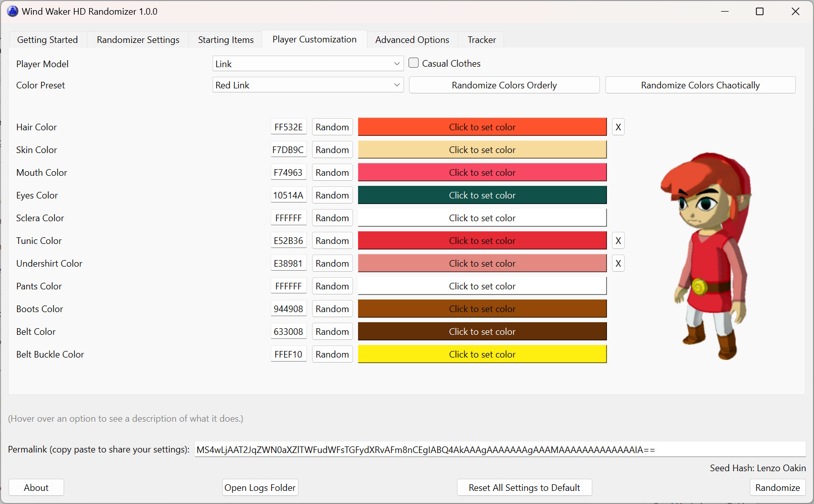Click Reset All Settings to Default
Viewport: 814px width, 504px height.
coord(525,487)
